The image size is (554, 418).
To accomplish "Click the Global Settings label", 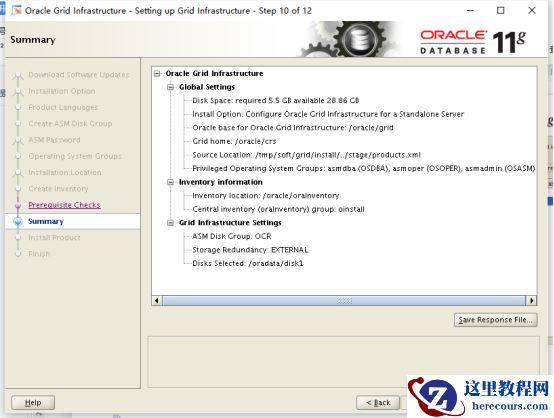I will [x=207, y=87].
